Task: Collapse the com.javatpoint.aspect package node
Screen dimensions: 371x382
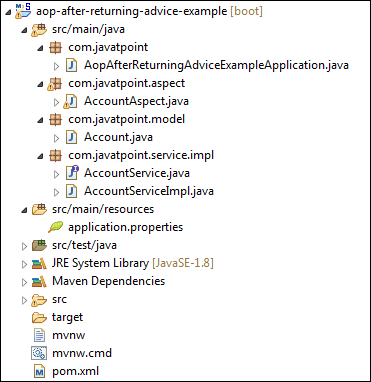Action: (40, 84)
